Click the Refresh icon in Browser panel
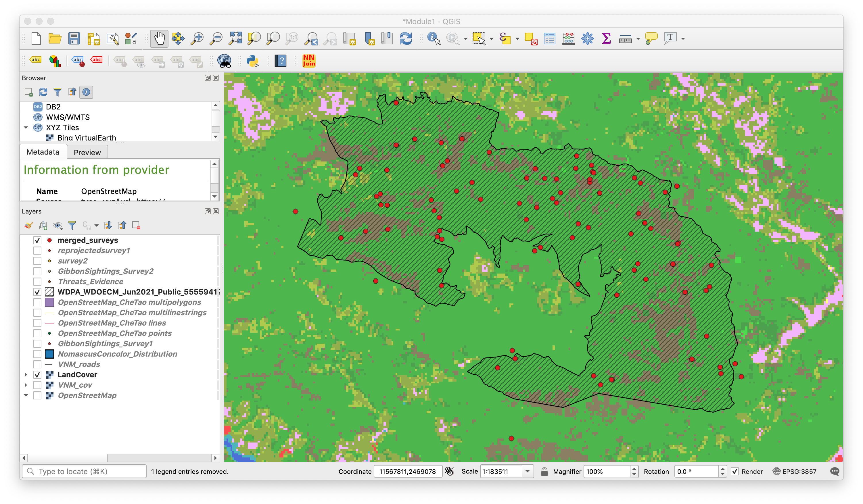This screenshot has height=504, width=863. [x=43, y=92]
